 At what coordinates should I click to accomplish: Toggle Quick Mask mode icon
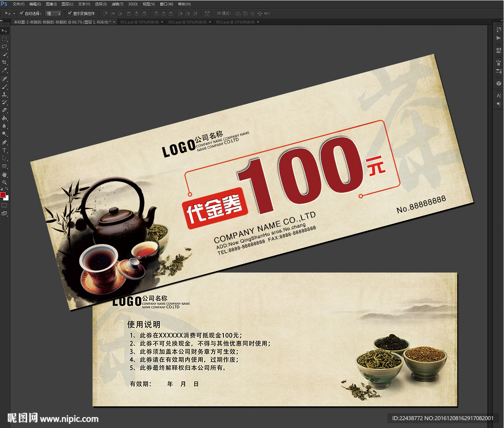click(4, 205)
